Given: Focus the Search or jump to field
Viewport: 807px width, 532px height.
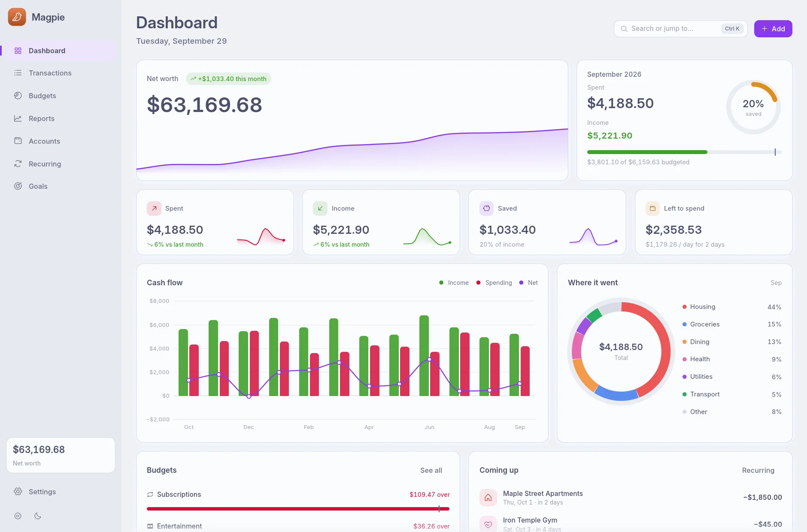Looking at the screenshot, I should coord(681,29).
